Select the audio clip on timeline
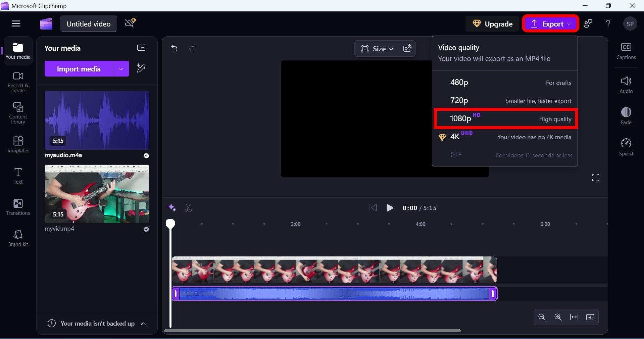644x339 pixels. (334, 294)
